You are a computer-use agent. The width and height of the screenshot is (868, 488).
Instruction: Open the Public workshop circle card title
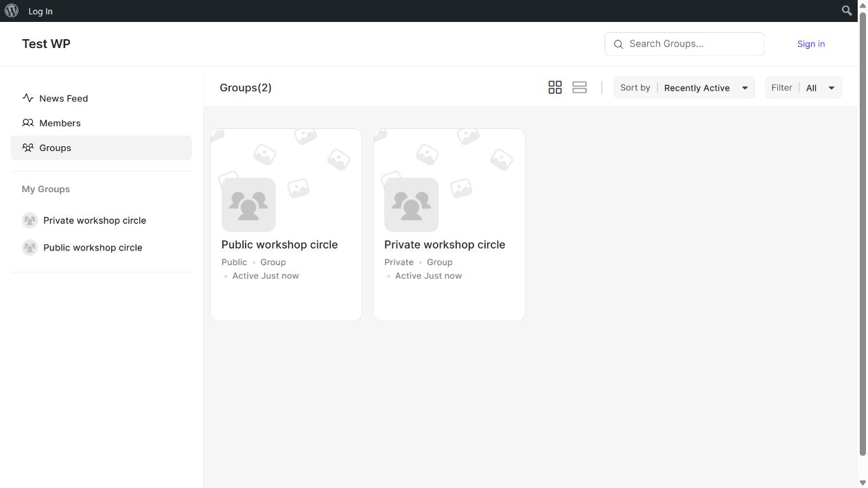(x=279, y=244)
